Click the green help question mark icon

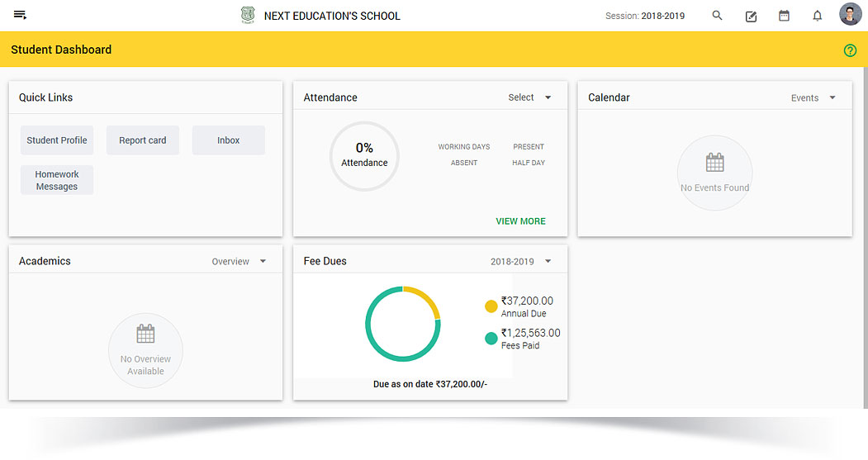click(850, 50)
